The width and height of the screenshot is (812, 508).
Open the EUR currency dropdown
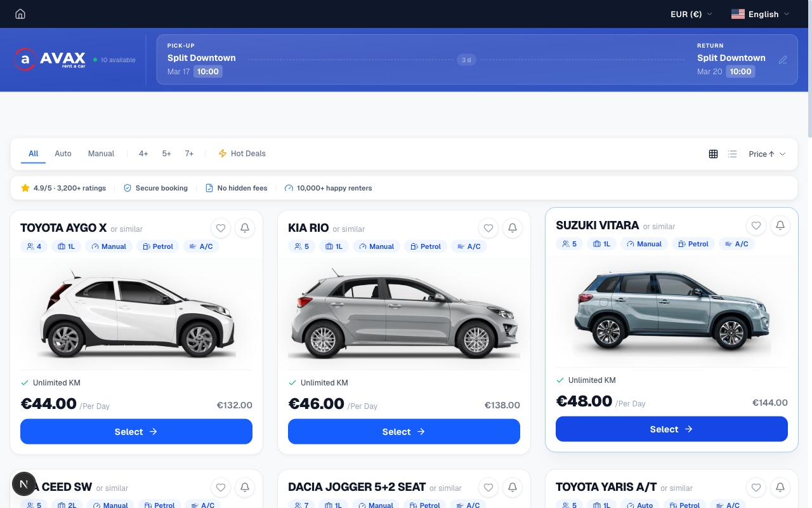691,14
